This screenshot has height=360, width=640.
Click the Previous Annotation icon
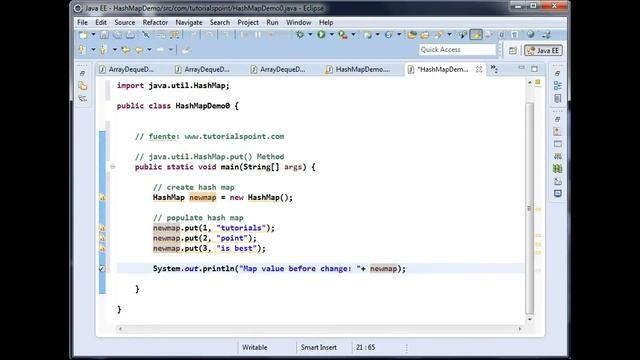104,50
